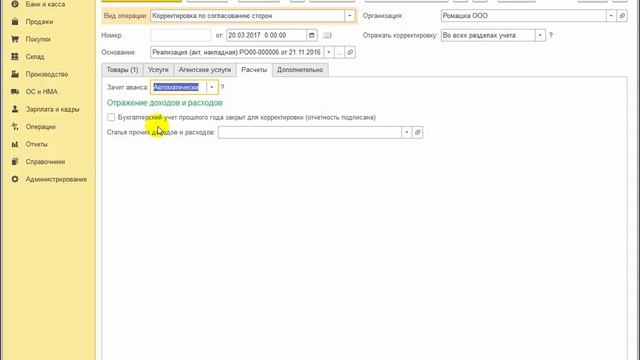Click the ОС и НМА truck icon

click(x=15, y=92)
